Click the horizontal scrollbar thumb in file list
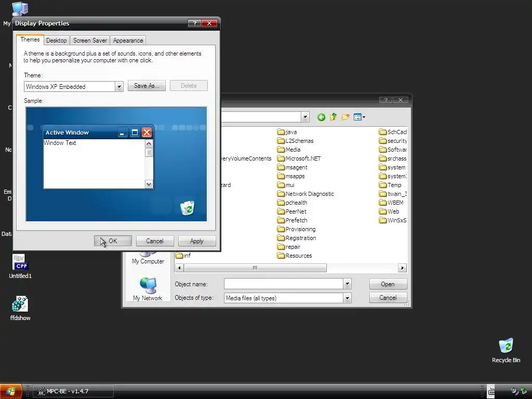Screen dimensions: 532x399 tap(255, 268)
